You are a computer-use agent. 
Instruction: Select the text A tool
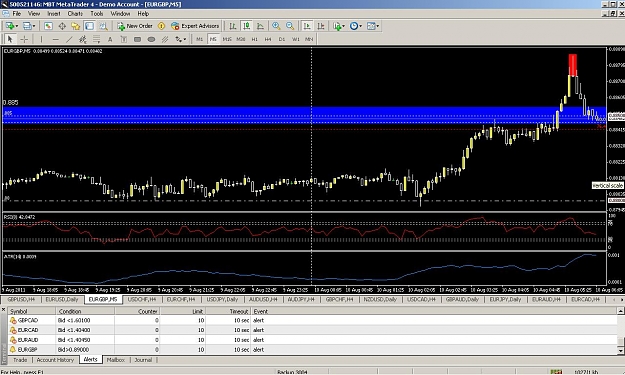pyautogui.click(x=110, y=39)
